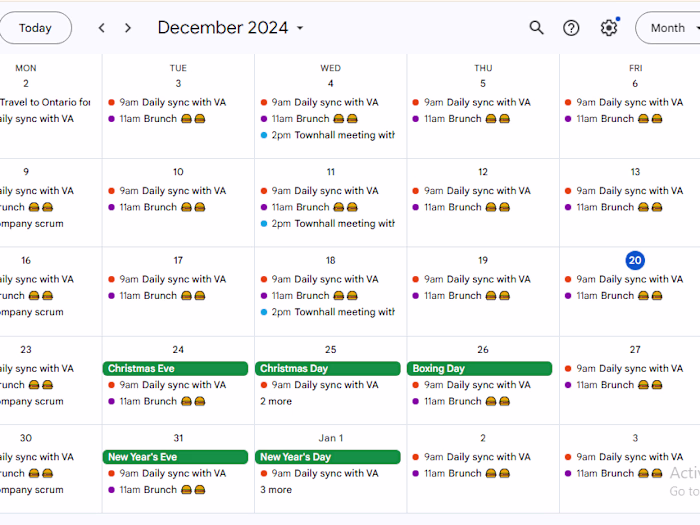This screenshot has width=700, height=525.
Task: Open 9am Daily sync on Dec 24
Action: pos(167,385)
